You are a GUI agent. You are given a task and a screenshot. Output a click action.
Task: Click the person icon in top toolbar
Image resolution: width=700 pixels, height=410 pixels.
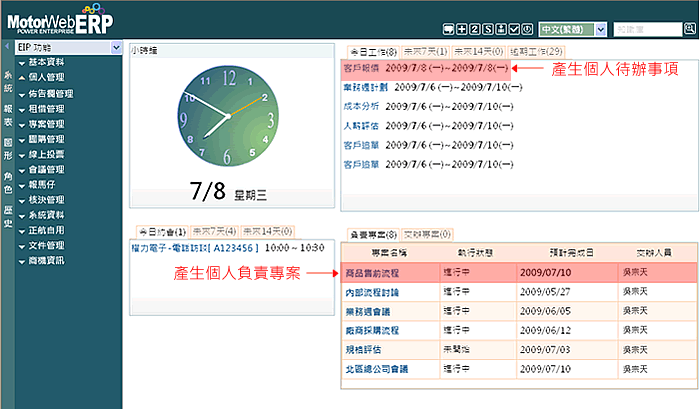[500, 30]
